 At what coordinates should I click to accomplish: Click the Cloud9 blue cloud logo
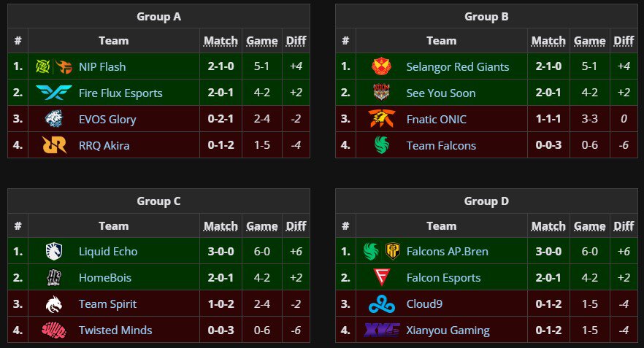(382, 304)
